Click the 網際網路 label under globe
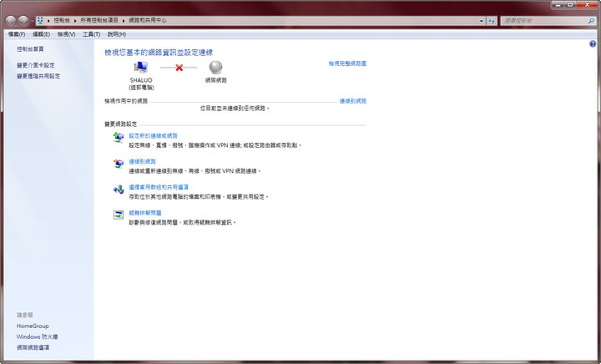 [x=216, y=80]
